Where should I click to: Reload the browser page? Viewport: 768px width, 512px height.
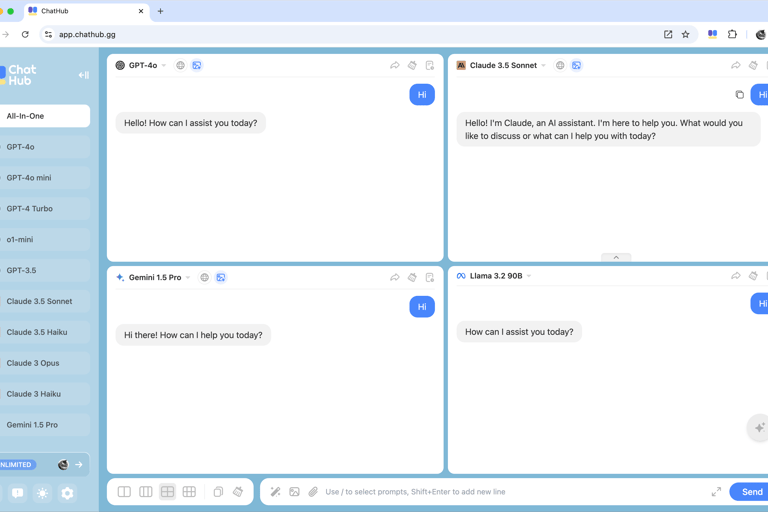click(x=25, y=34)
